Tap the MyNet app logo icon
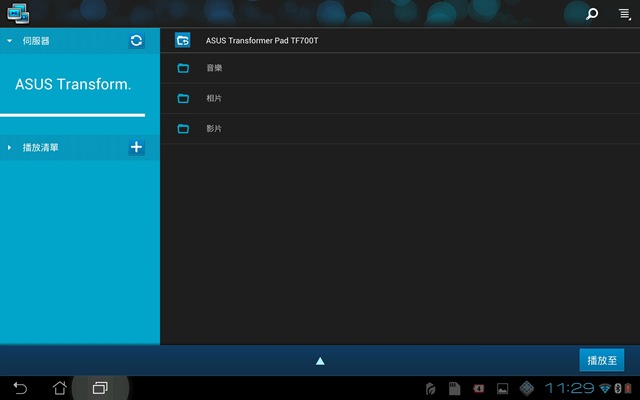Image resolution: width=640 pixels, height=400 pixels. pyautogui.click(x=18, y=13)
